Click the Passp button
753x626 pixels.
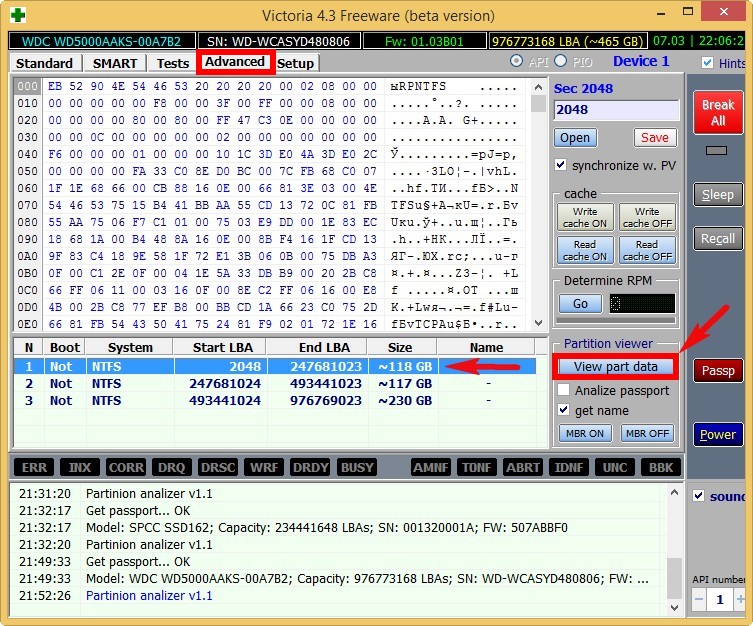click(718, 371)
